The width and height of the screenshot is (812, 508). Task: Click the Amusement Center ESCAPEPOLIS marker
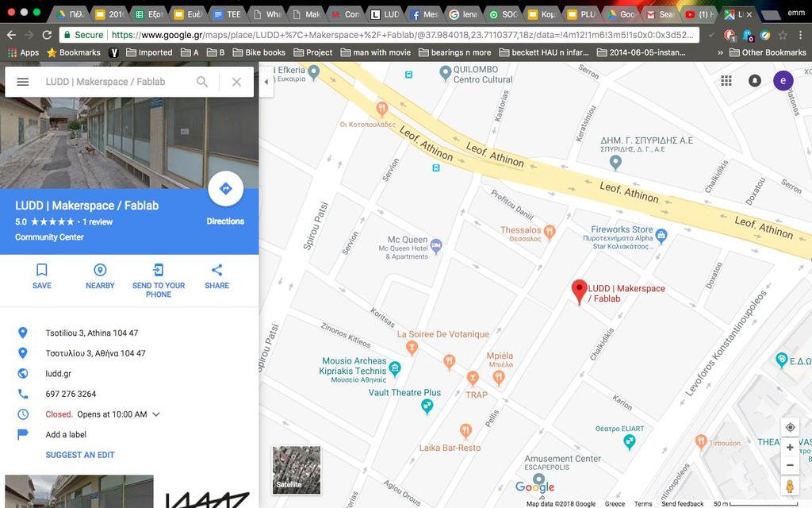click(x=539, y=479)
